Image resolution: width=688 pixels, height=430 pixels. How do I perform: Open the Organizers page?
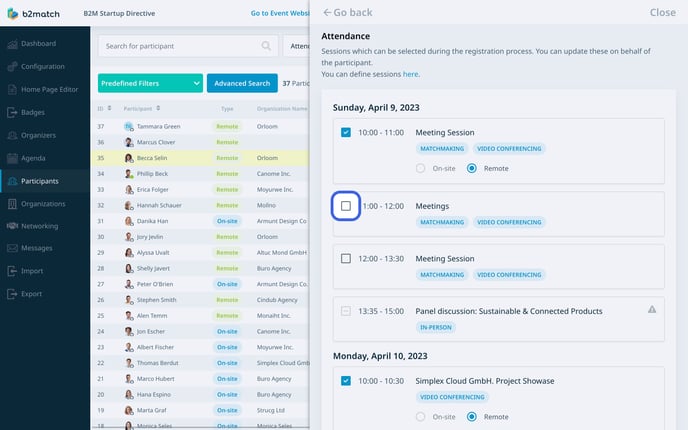[38, 135]
